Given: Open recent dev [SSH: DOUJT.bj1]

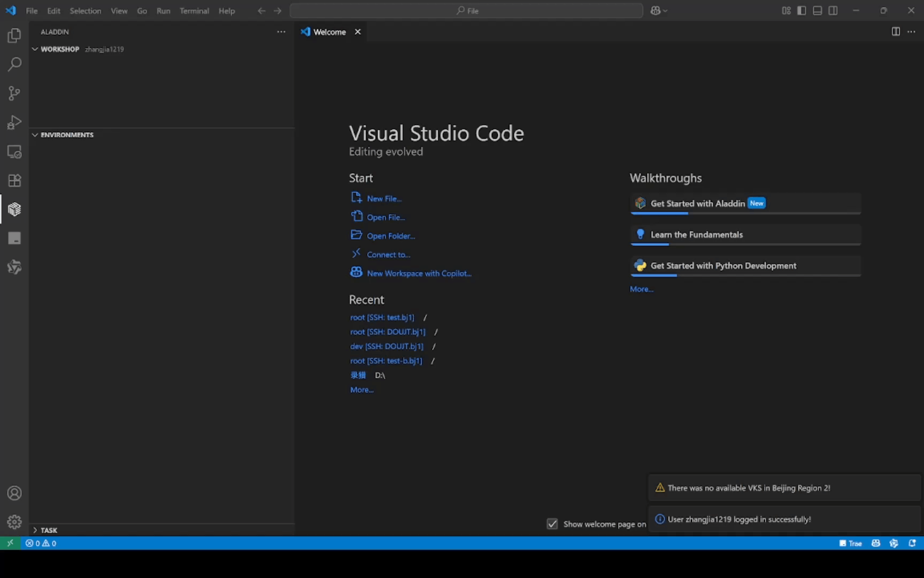Looking at the screenshot, I should click(x=387, y=346).
